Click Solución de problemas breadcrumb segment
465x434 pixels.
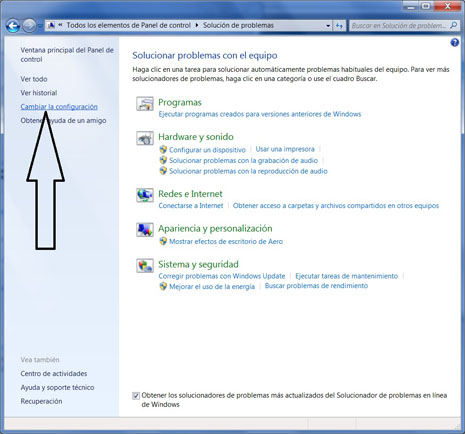tap(238, 25)
